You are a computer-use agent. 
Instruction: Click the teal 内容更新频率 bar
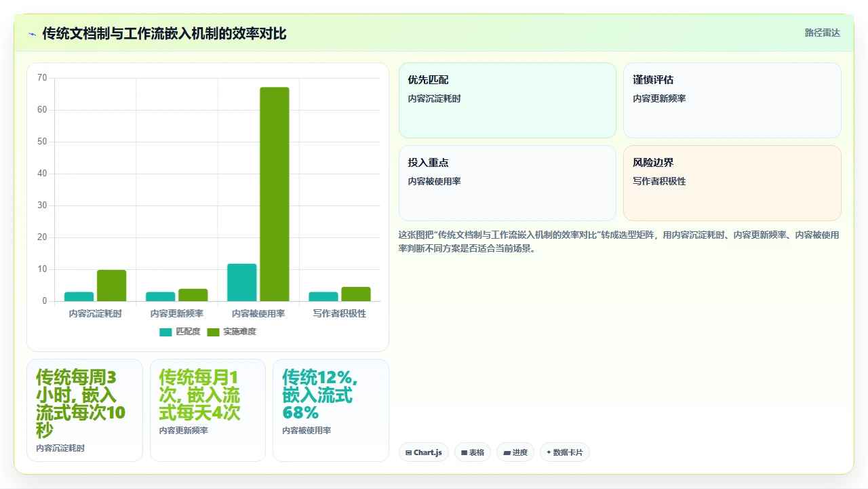[x=161, y=296]
